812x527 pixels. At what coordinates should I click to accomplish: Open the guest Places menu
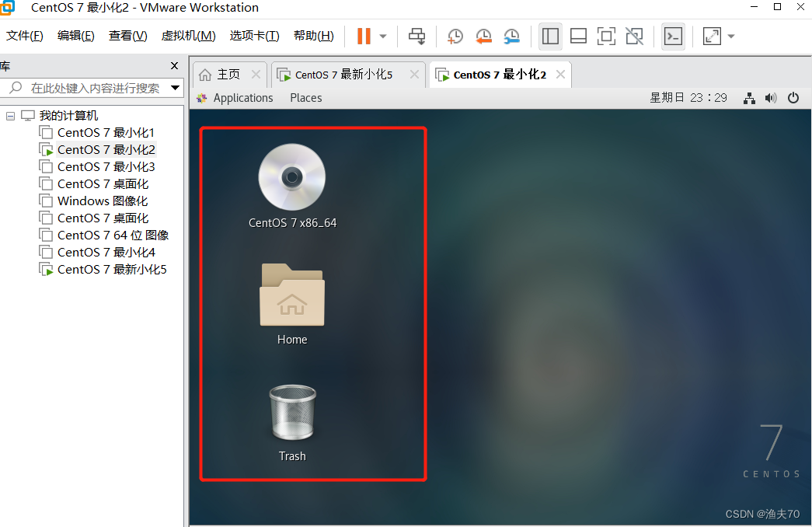[x=306, y=98]
